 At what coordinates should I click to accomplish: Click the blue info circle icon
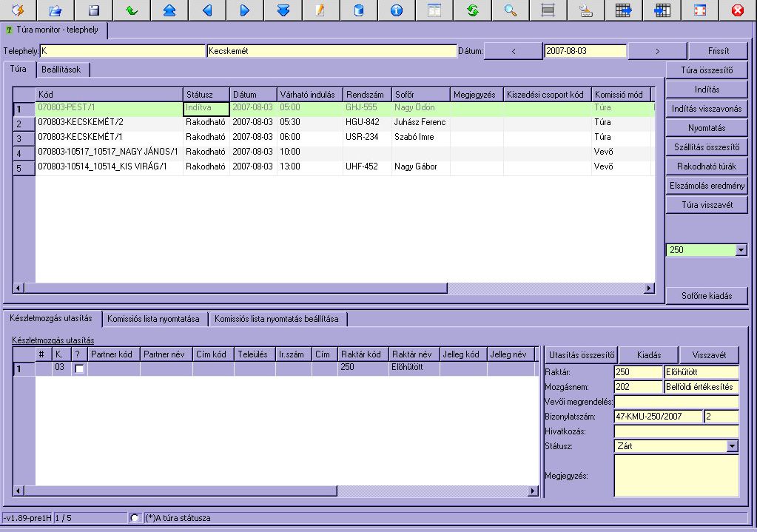tap(396, 10)
